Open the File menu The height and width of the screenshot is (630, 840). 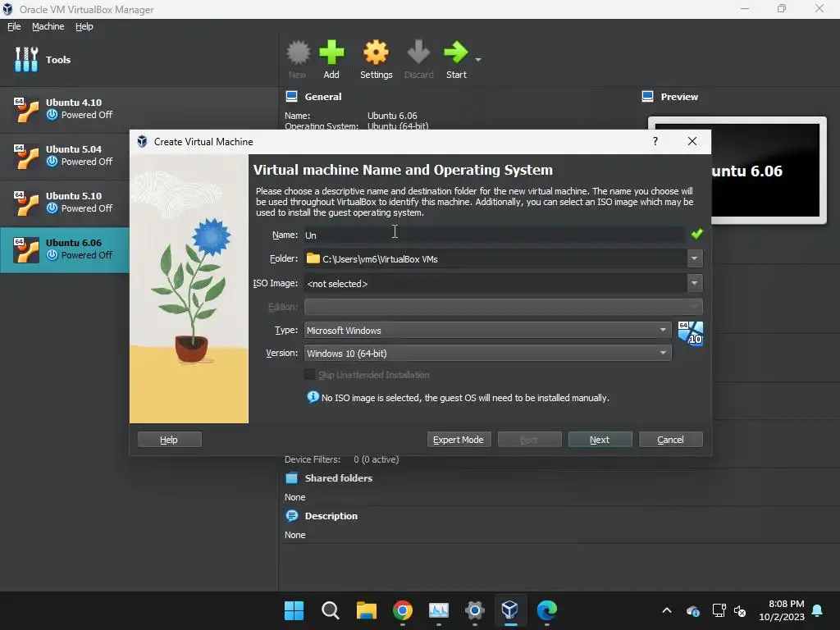coord(14,26)
